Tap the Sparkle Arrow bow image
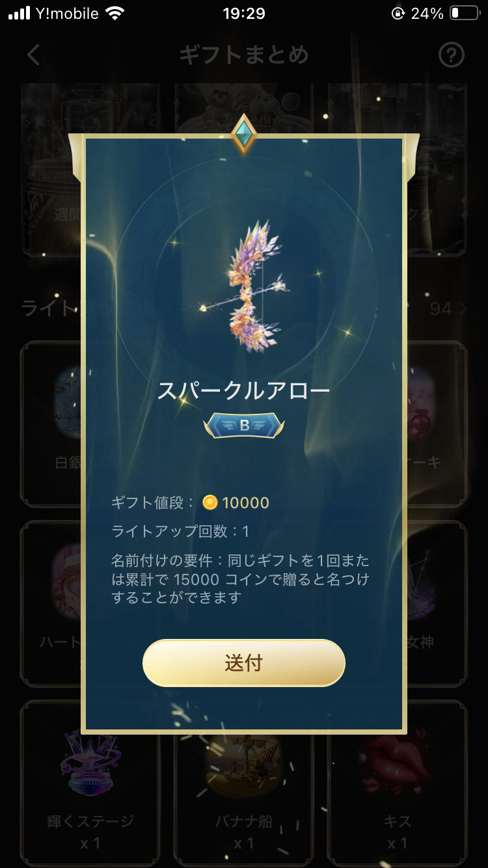 (x=245, y=286)
